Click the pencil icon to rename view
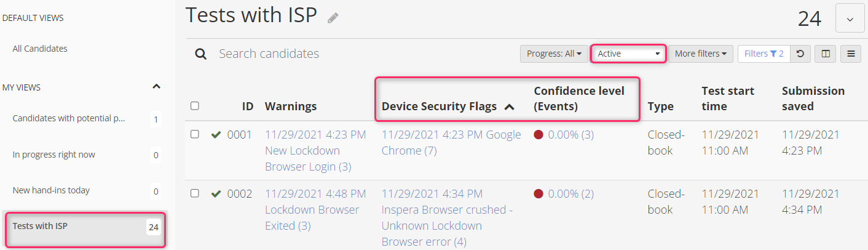The image size is (868, 250). click(333, 18)
